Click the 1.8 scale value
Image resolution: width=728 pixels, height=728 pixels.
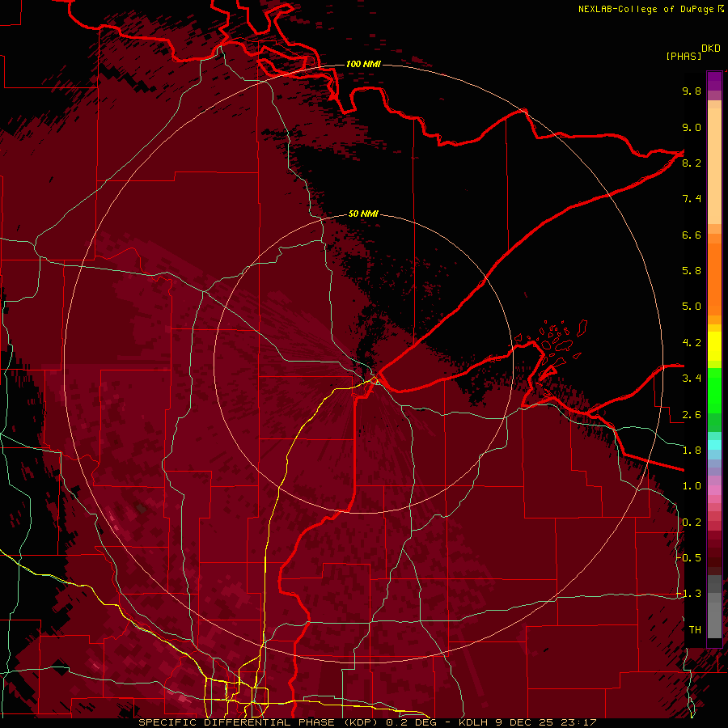(x=692, y=451)
